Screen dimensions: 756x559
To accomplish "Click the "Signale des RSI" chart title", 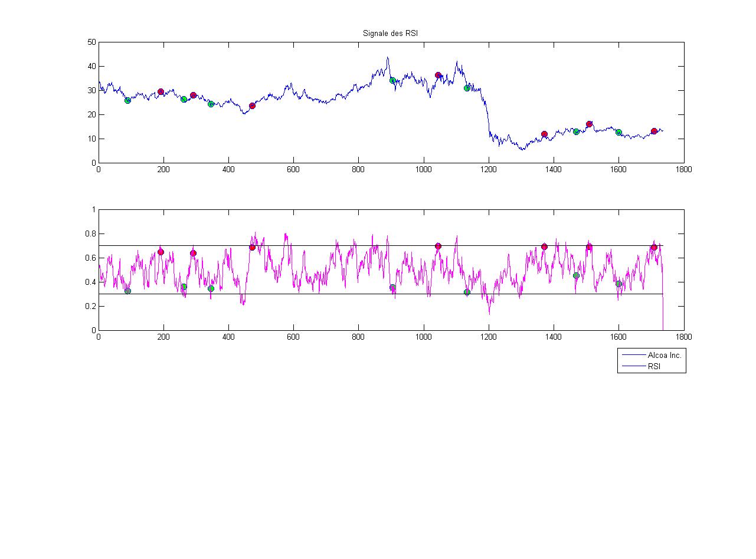I will click(x=390, y=34).
